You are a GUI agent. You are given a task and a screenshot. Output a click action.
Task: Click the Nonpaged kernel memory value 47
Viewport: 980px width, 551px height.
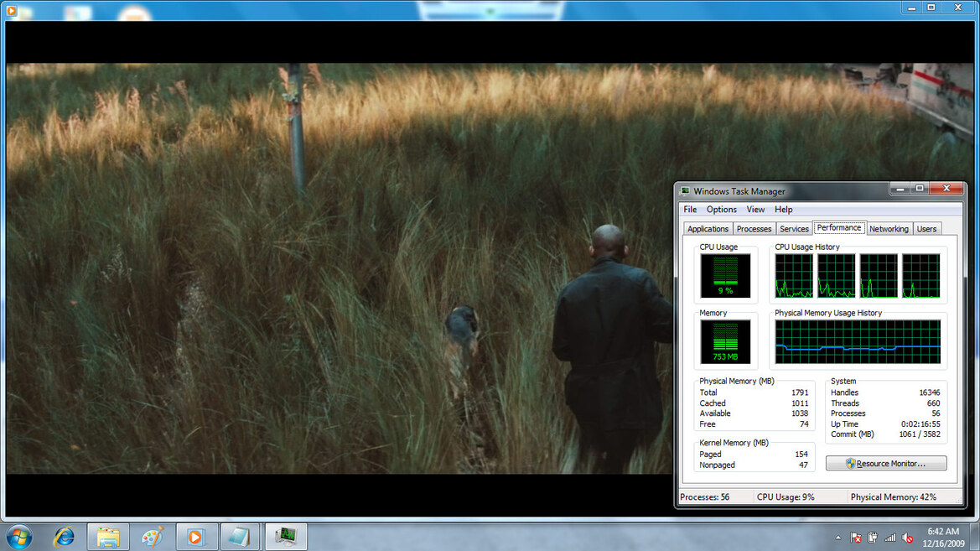coord(803,465)
